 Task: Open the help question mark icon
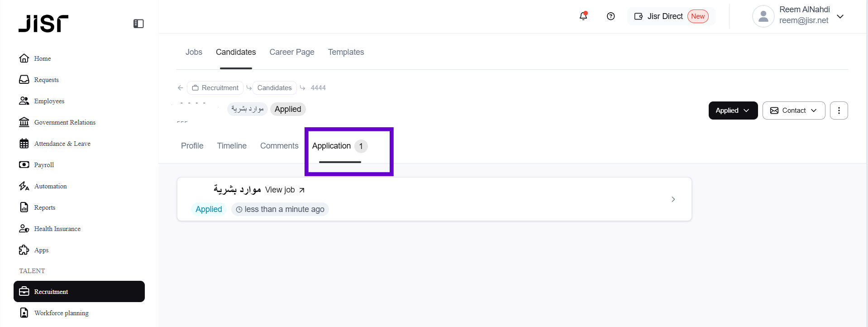coord(610,16)
